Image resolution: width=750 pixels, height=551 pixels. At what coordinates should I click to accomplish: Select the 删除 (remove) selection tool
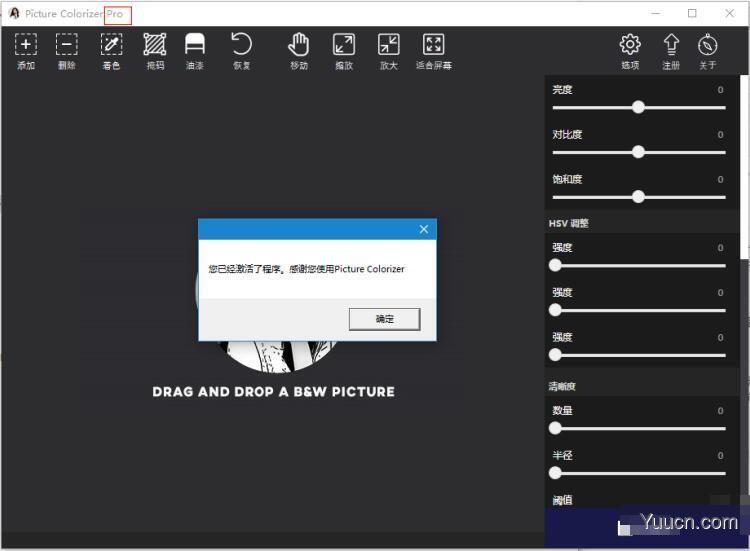(x=66, y=51)
